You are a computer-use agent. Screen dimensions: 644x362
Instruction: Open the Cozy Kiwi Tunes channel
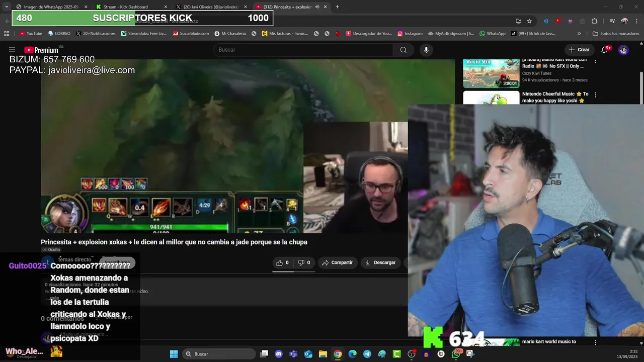(537, 73)
